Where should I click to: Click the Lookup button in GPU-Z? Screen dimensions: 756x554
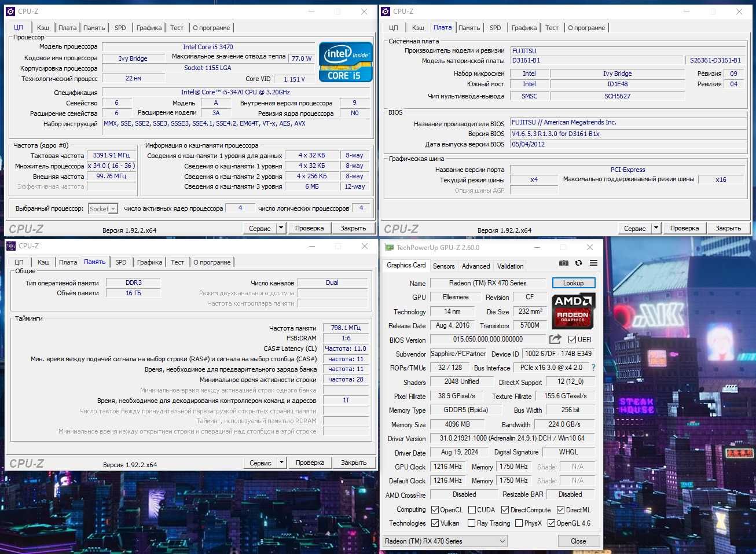(x=573, y=283)
